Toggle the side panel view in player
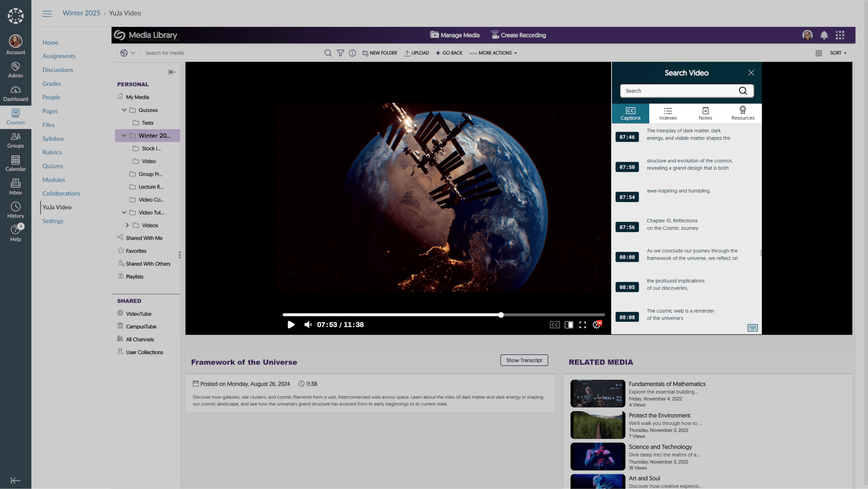 point(569,325)
